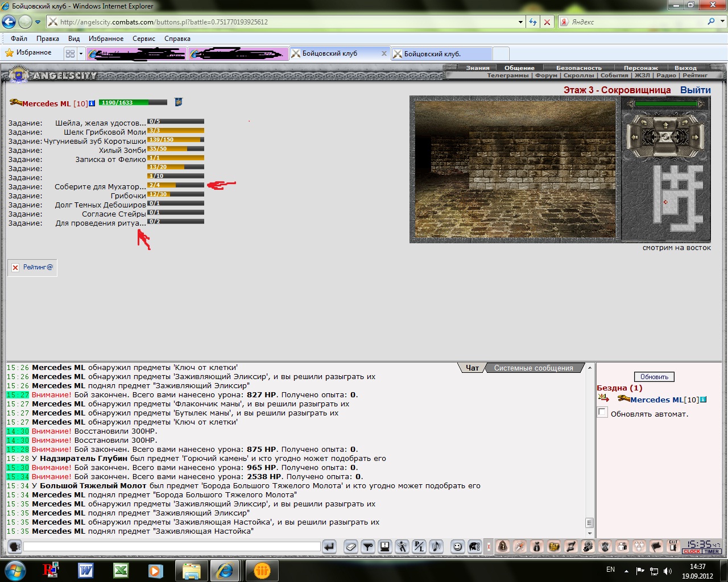
Task: Open the Вид menu
Action: coord(74,39)
